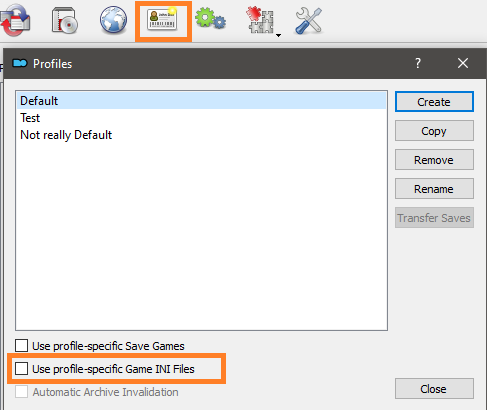Click the Transfer Saves button
Image resolution: width=487 pixels, height=410 pixels.
[x=434, y=218]
